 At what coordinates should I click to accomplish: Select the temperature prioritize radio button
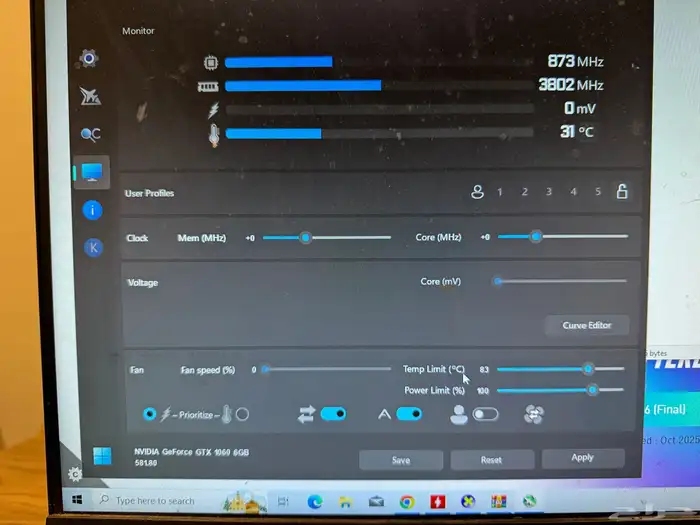[x=242, y=414]
